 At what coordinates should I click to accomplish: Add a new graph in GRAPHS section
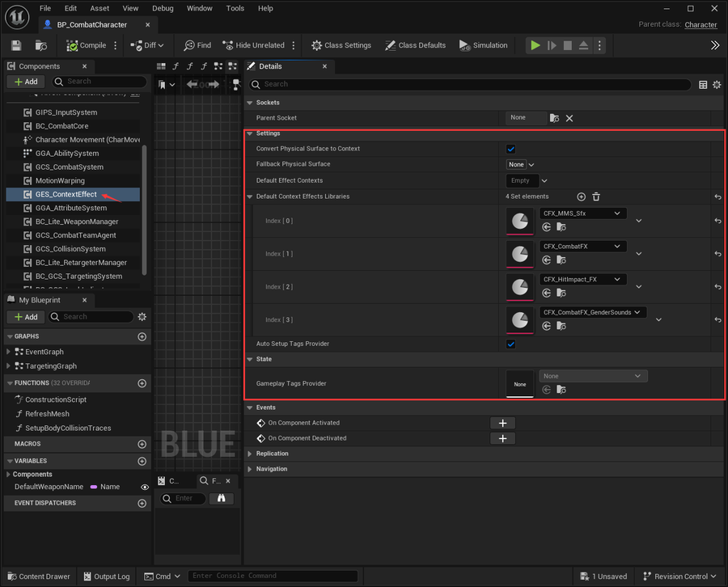pos(142,336)
